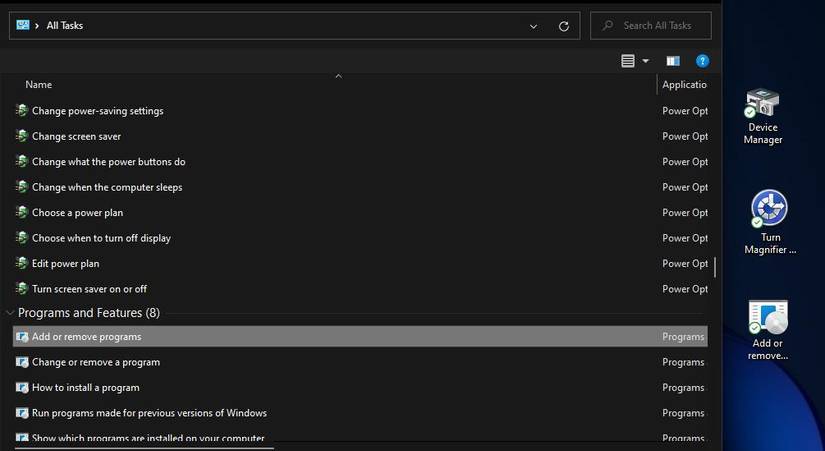Viewport: 825px width, 451px height.
Task: Open Turn Magnifier desktop shortcut
Action: (x=770, y=222)
